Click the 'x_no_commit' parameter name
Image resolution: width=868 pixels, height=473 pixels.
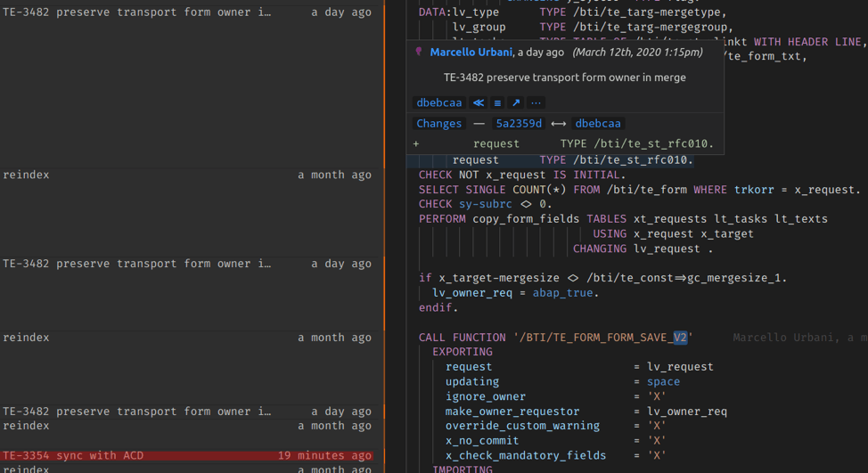pos(482,440)
